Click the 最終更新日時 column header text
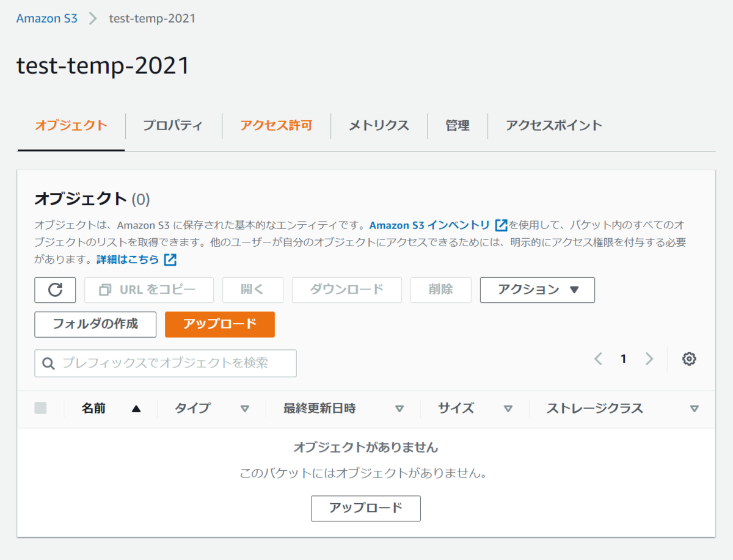This screenshot has height=560, width=733. 319,409
